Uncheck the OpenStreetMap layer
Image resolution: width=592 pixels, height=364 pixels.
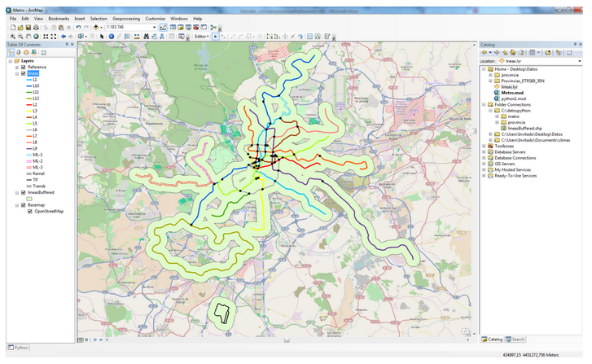[x=30, y=212]
